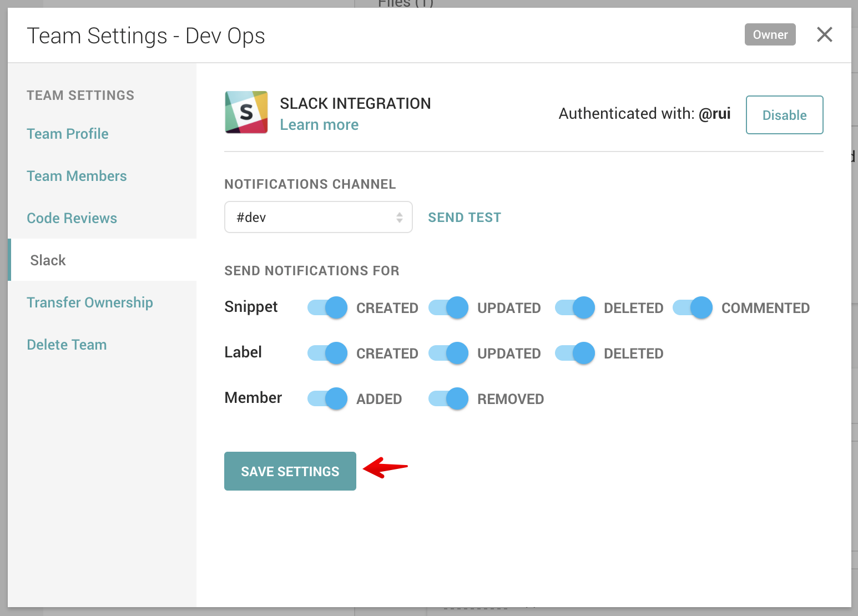This screenshot has height=616, width=858.
Task: Click the SLACK INTEGRATION heading
Action: [355, 103]
